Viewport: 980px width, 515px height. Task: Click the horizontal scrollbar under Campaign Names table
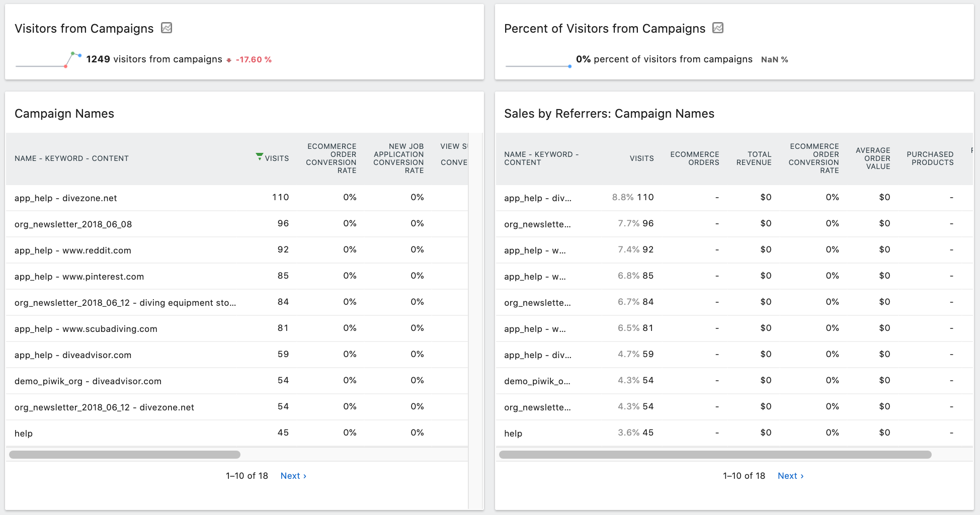(x=124, y=454)
